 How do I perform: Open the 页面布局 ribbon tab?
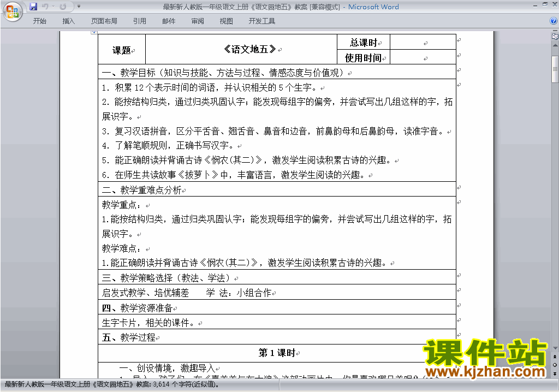(104, 21)
